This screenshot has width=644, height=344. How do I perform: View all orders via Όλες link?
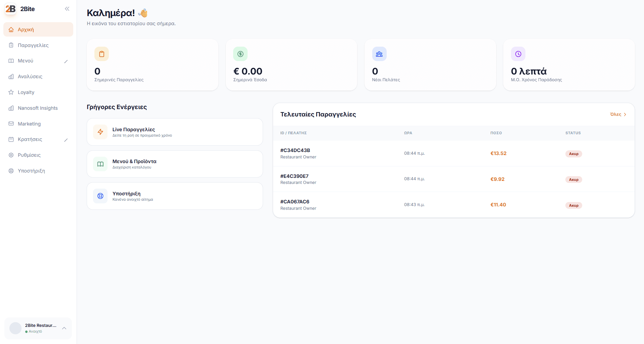(x=618, y=114)
